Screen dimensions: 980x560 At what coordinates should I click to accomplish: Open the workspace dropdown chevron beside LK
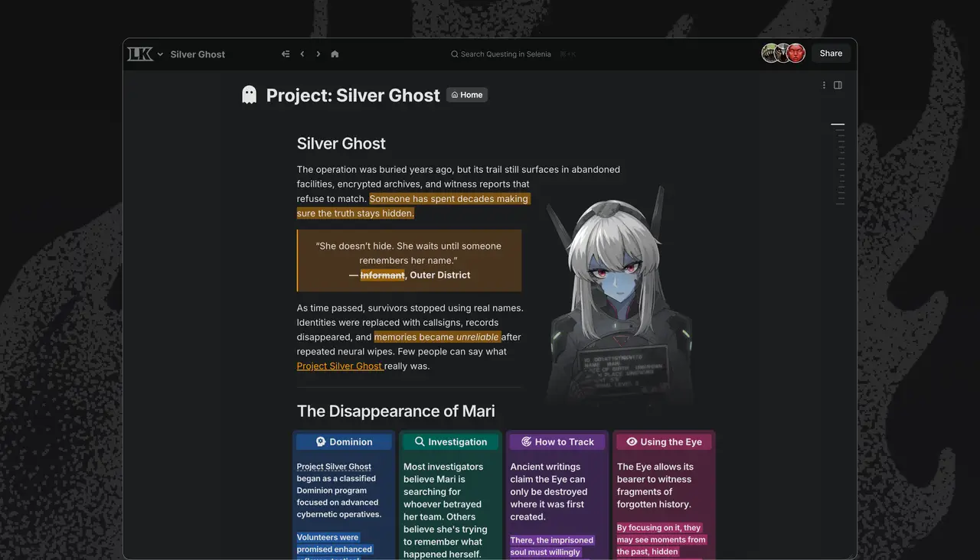pyautogui.click(x=160, y=54)
